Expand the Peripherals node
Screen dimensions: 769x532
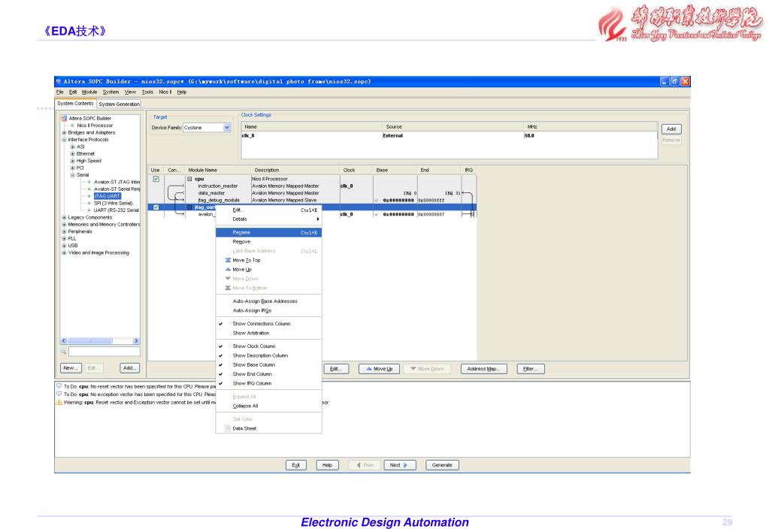64,231
